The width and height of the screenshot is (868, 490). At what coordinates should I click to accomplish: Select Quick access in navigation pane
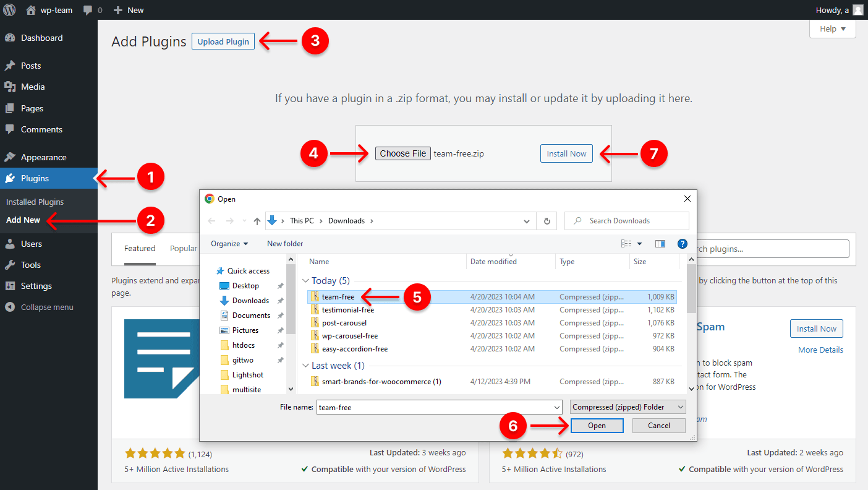(249, 271)
